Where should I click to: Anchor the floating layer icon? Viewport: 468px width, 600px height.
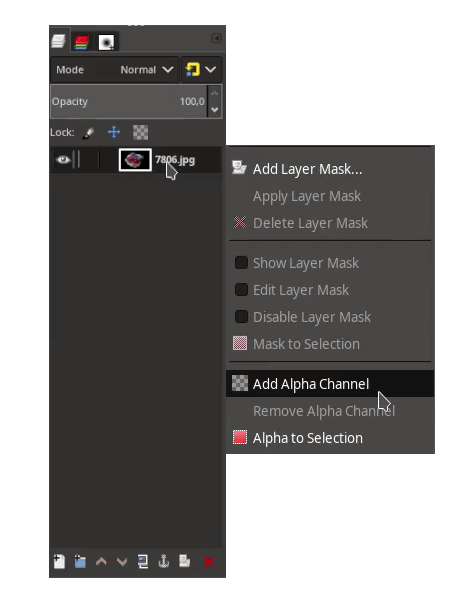pyautogui.click(x=164, y=561)
